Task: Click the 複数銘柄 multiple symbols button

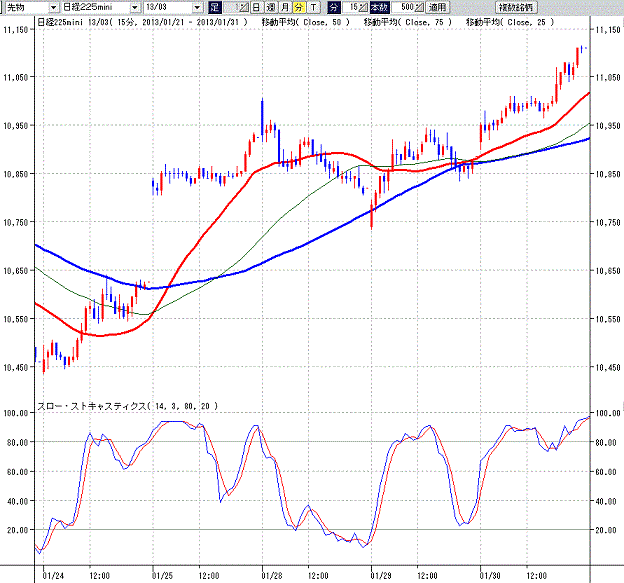Action: point(516,7)
